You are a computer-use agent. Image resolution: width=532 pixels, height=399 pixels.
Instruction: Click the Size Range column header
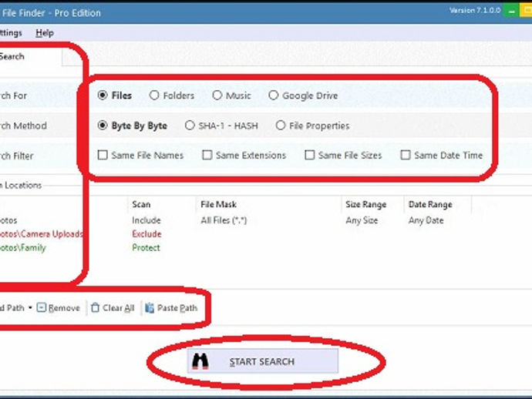(365, 204)
